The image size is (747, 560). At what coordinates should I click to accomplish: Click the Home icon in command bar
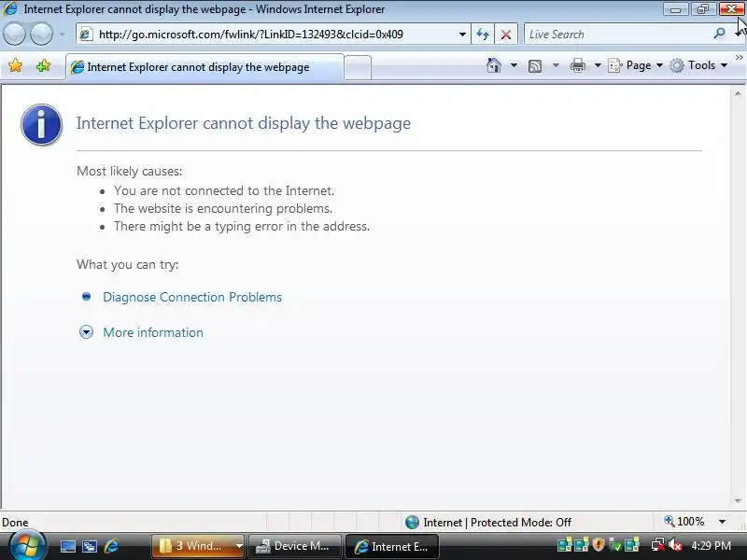tap(494, 65)
